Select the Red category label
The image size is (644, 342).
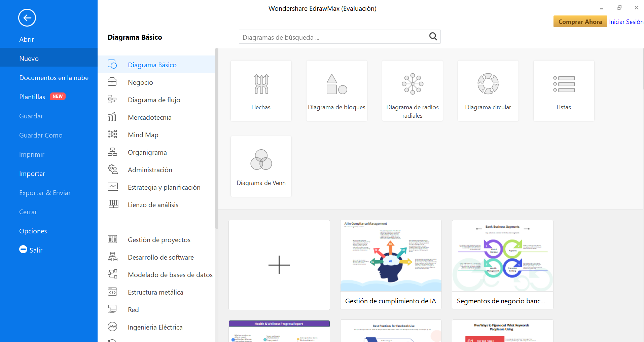click(x=133, y=310)
